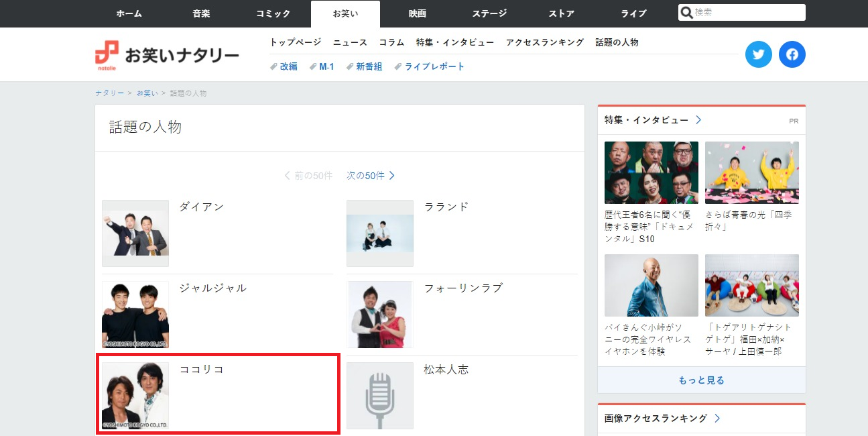Switch to the ステージ tab

(x=489, y=13)
